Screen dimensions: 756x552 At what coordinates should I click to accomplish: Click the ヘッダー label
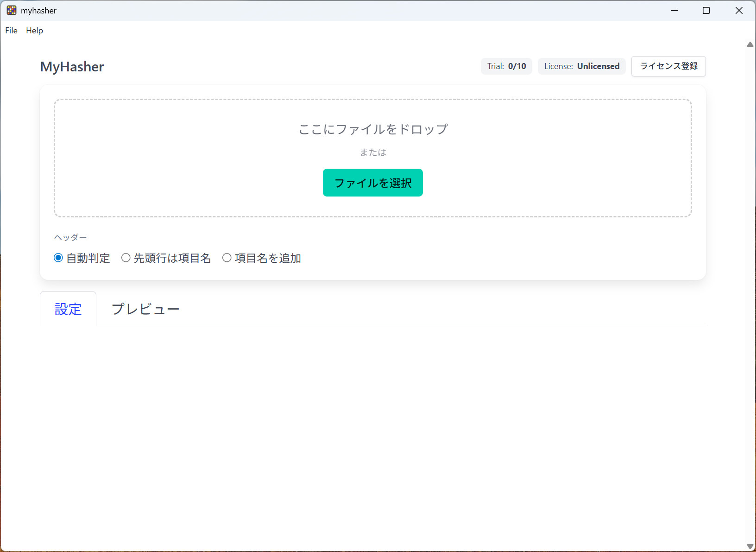[x=70, y=237]
